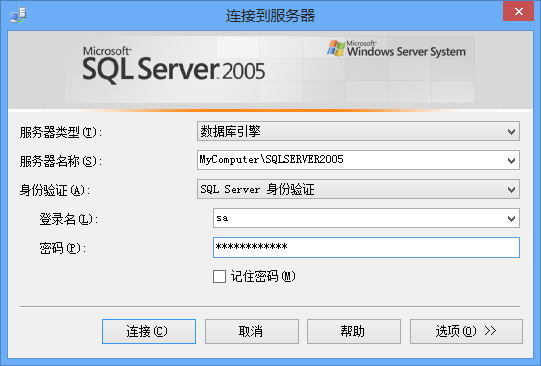
Task: Open help with 帮助 button
Action: coord(354,332)
